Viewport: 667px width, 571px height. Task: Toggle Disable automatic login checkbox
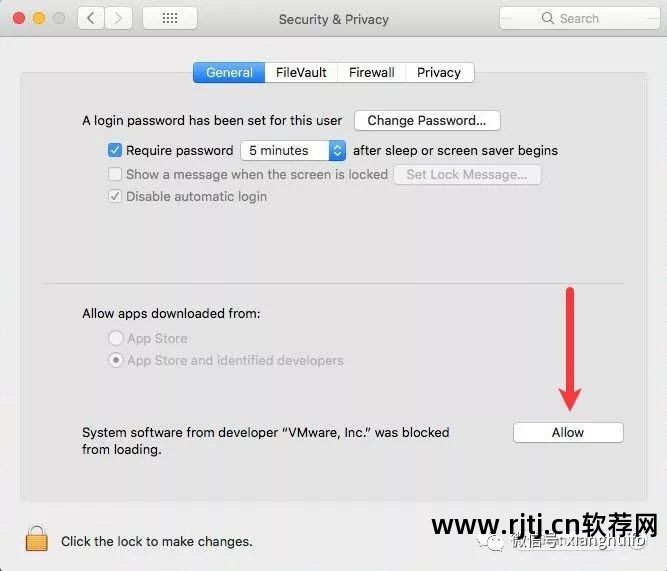pos(115,196)
